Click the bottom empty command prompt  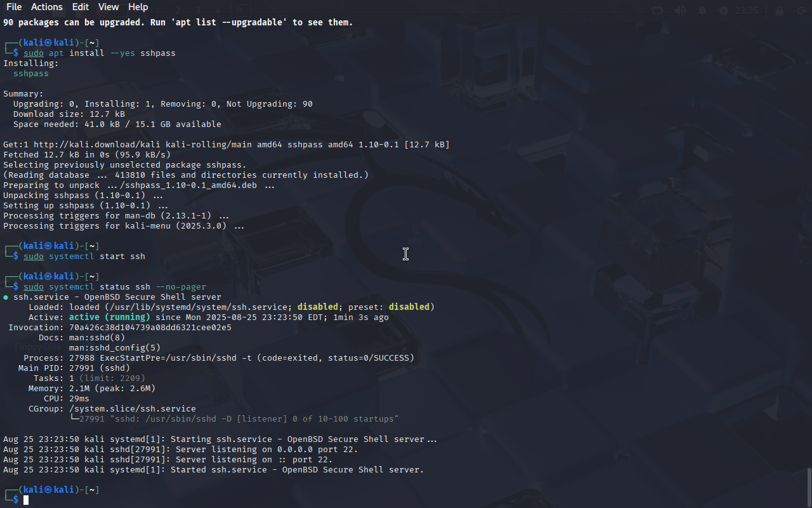(x=26, y=500)
